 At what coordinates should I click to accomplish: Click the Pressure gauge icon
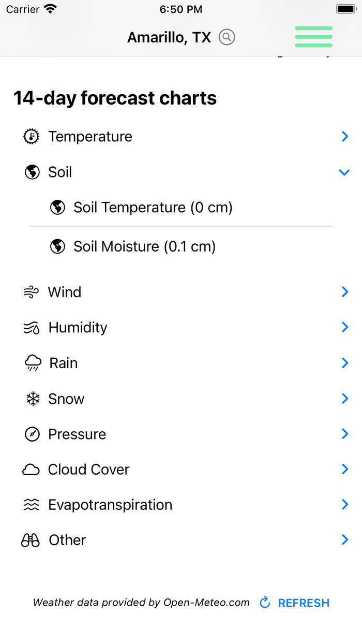click(31, 434)
